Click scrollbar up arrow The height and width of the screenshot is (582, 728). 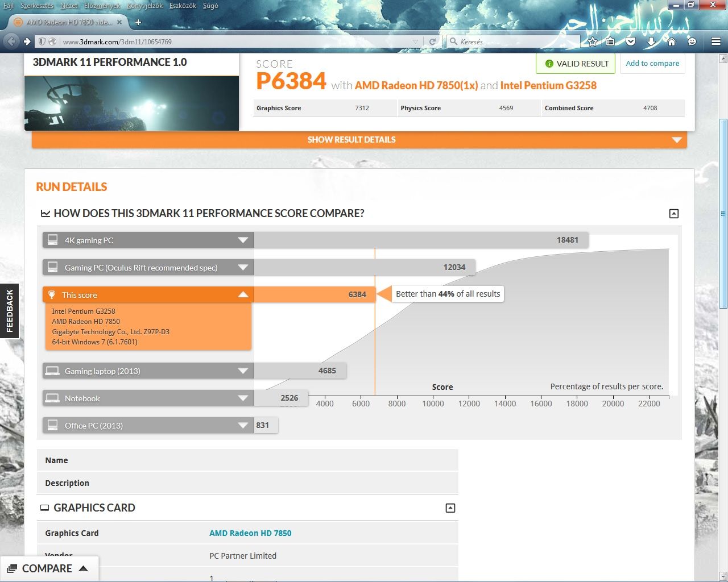click(723, 58)
